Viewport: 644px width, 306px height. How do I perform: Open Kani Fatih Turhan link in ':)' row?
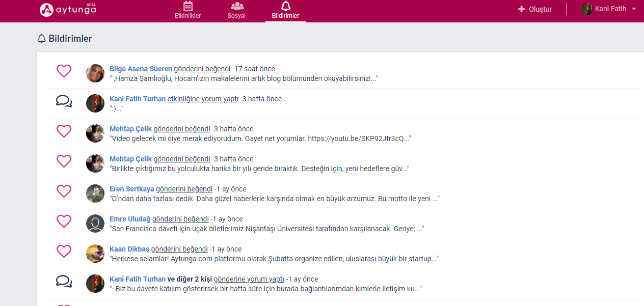point(138,99)
